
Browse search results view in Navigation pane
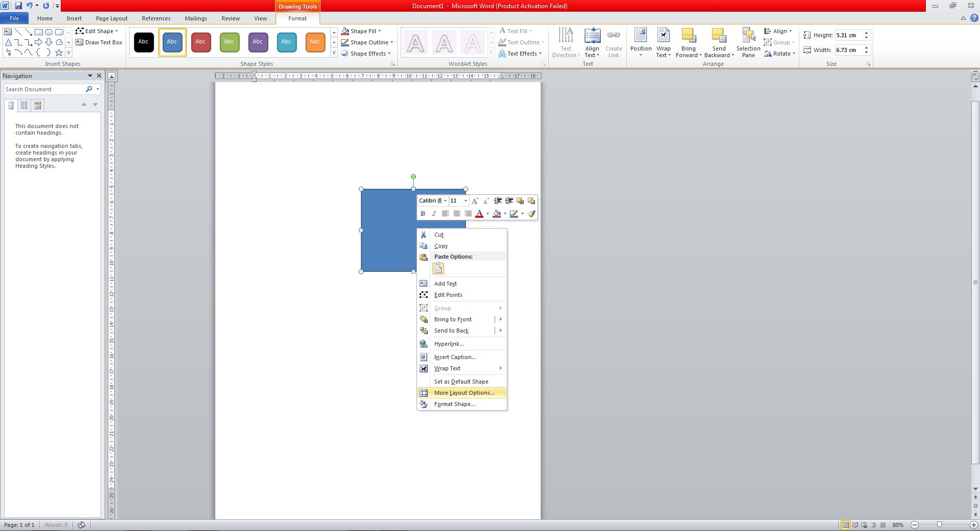(x=37, y=105)
